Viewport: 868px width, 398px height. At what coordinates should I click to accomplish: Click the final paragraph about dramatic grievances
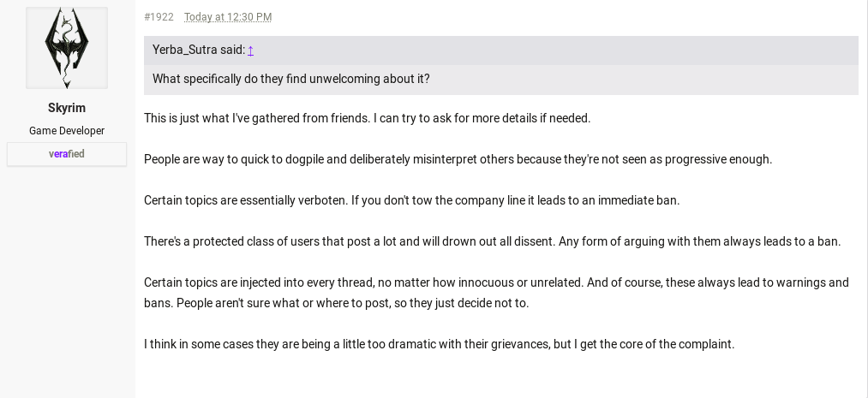coord(439,344)
